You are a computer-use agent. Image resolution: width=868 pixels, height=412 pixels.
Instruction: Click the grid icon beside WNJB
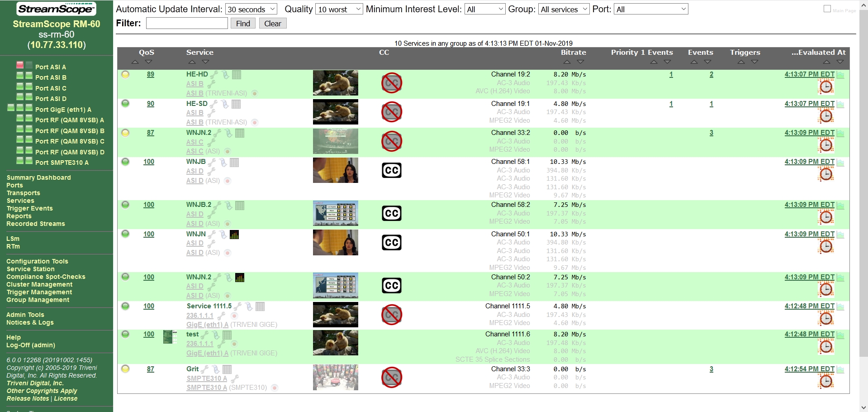[x=234, y=162]
